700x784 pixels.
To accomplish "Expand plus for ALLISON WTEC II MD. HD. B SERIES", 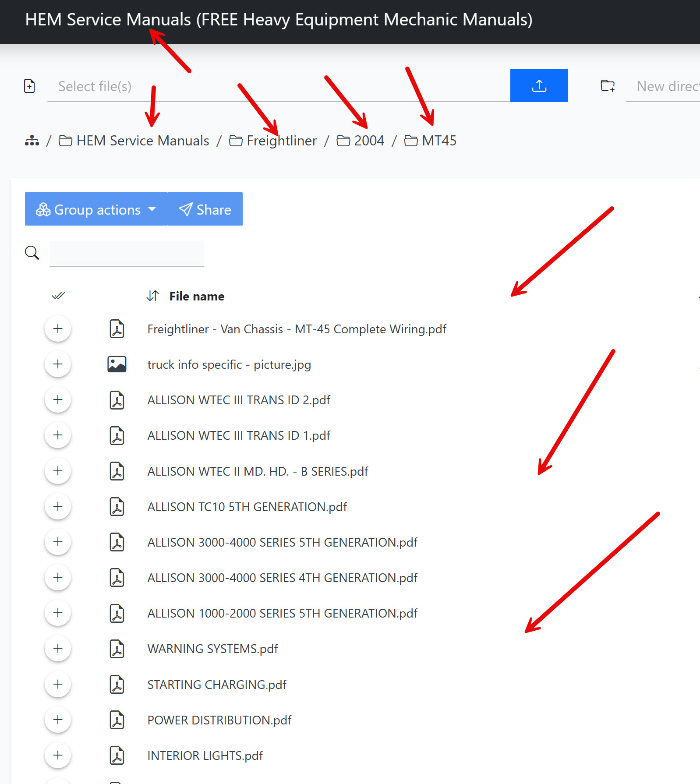I will 58,471.
